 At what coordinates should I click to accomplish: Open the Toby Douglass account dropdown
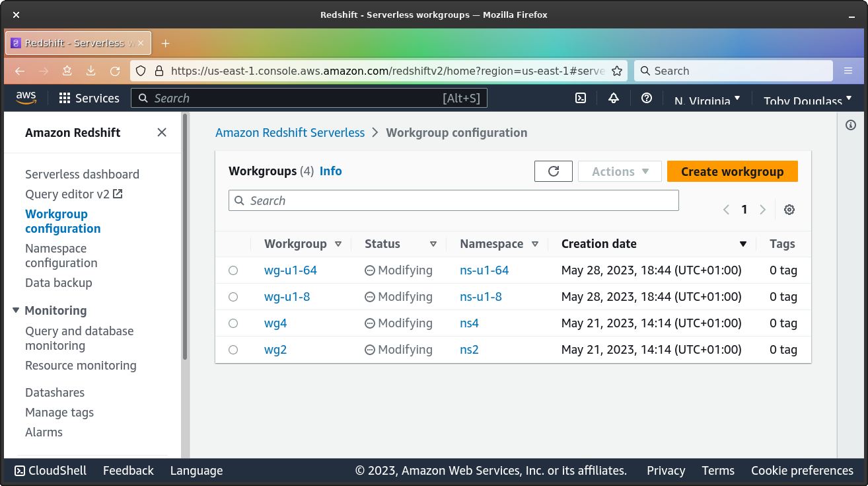(807, 101)
